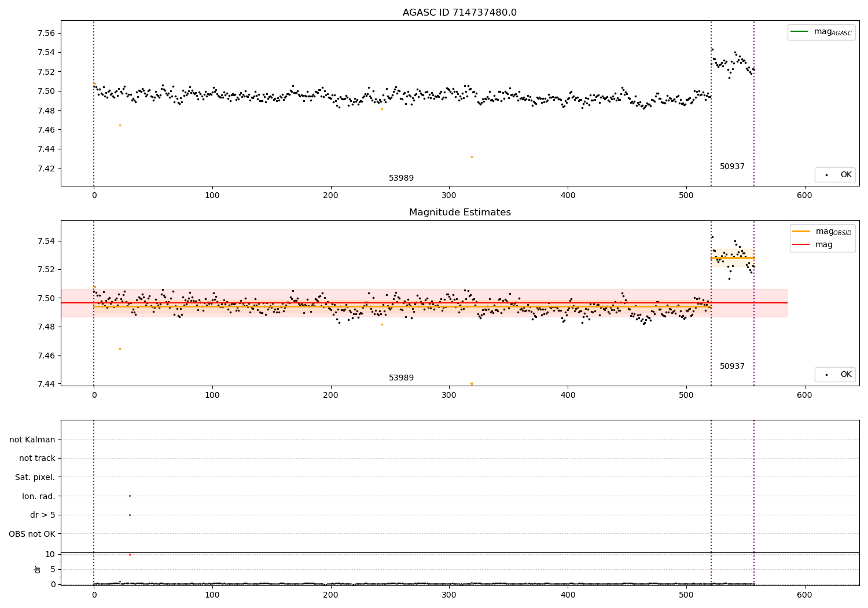Screen dimensions: 868x608
Task: Click the orange line swatch in middle legend
Action: pos(801,232)
